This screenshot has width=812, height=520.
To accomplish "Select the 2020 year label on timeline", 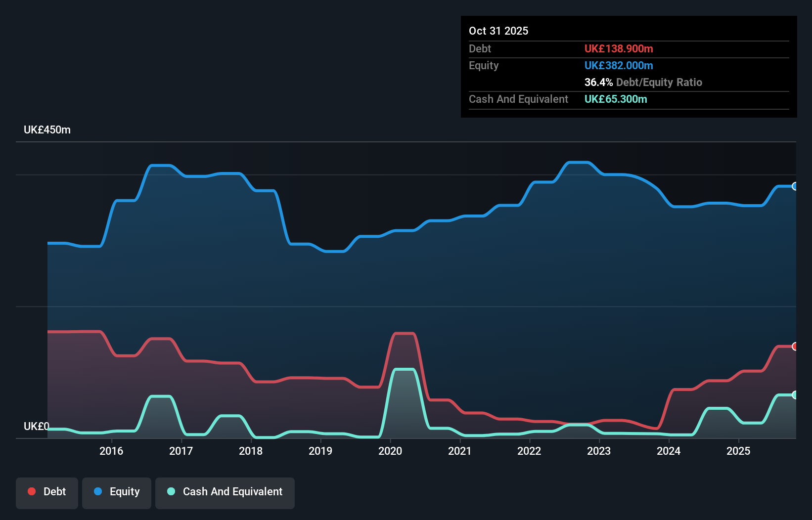I will 390,451.
